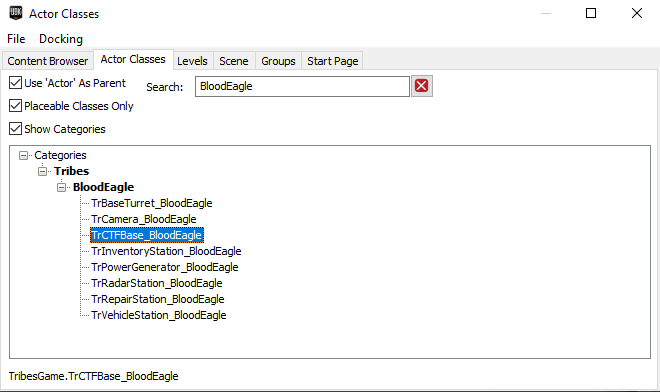Select TrCamera_BloodEagle class
This screenshot has width=660, height=392.
point(144,219)
